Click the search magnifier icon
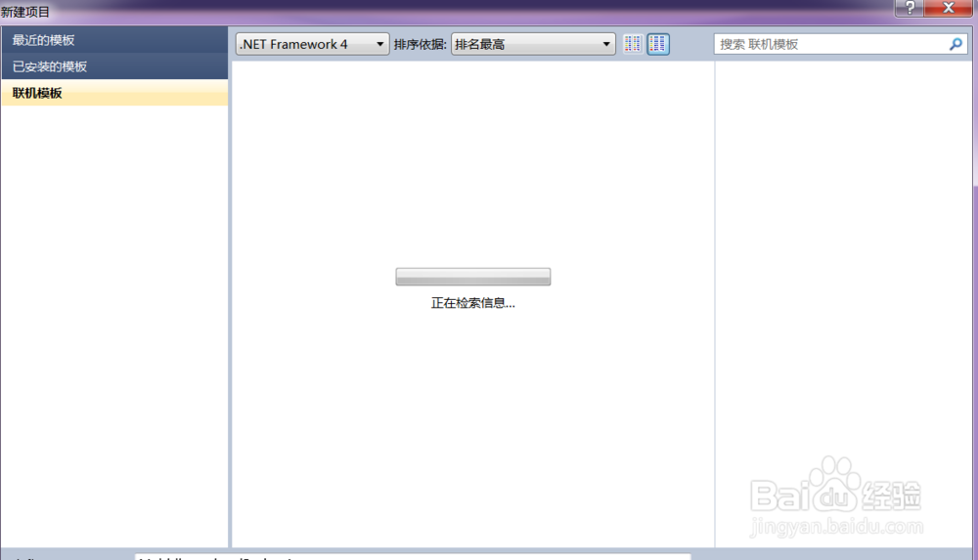 tap(956, 44)
